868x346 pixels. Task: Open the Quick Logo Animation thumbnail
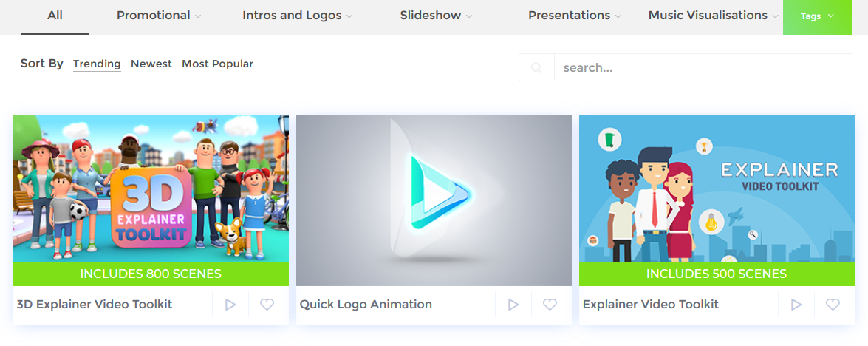[x=434, y=200]
